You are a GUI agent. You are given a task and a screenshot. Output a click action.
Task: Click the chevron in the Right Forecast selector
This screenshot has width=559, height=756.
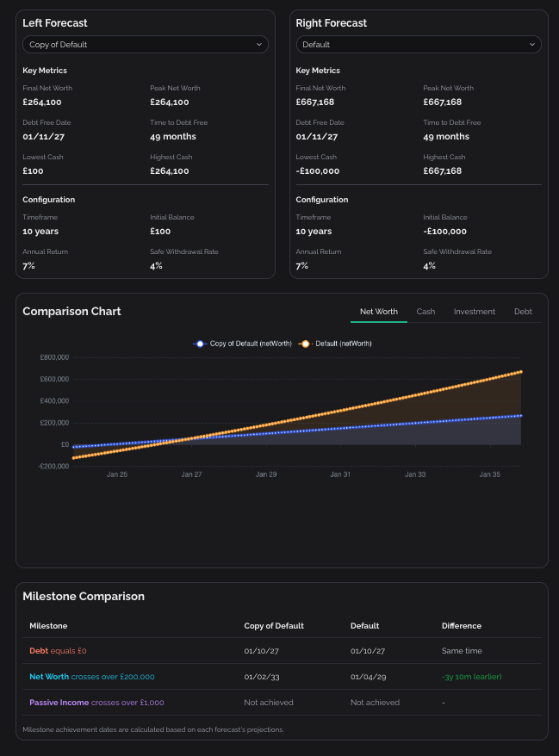(532, 44)
